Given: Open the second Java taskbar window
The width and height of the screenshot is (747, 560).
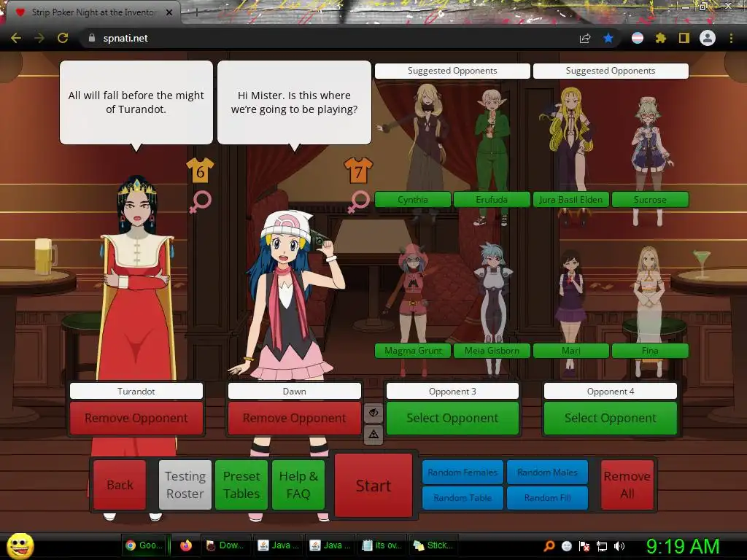Looking at the screenshot, I should (x=330, y=545).
